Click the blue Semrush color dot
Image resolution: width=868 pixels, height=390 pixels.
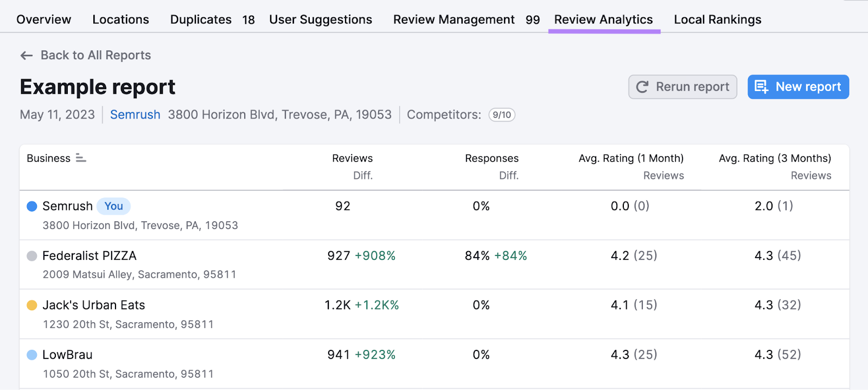[32, 206]
